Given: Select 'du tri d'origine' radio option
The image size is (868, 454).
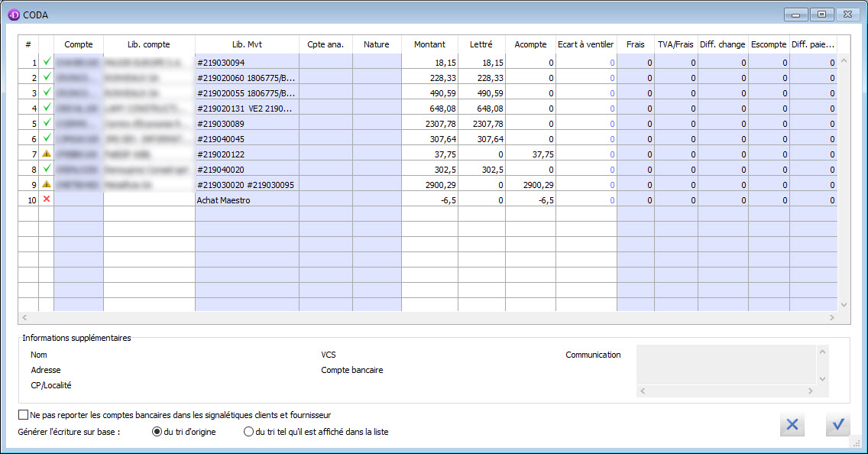Looking at the screenshot, I should coord(157,432).
